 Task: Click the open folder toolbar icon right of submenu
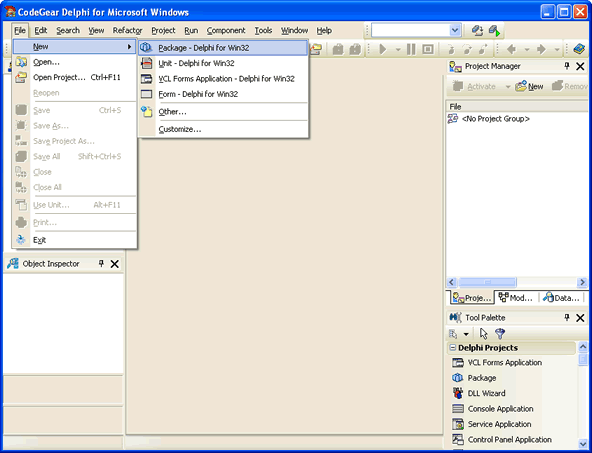pyautogui.click(x=316, y=49)
